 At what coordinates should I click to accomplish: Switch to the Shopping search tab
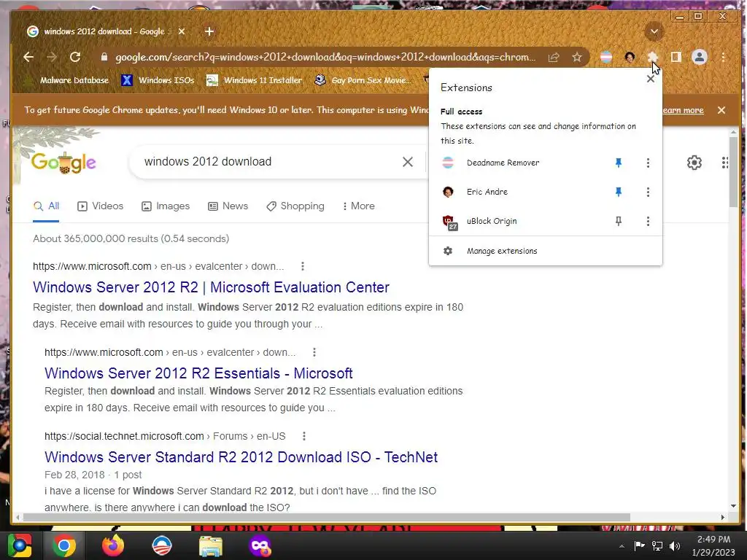point(295,206)
